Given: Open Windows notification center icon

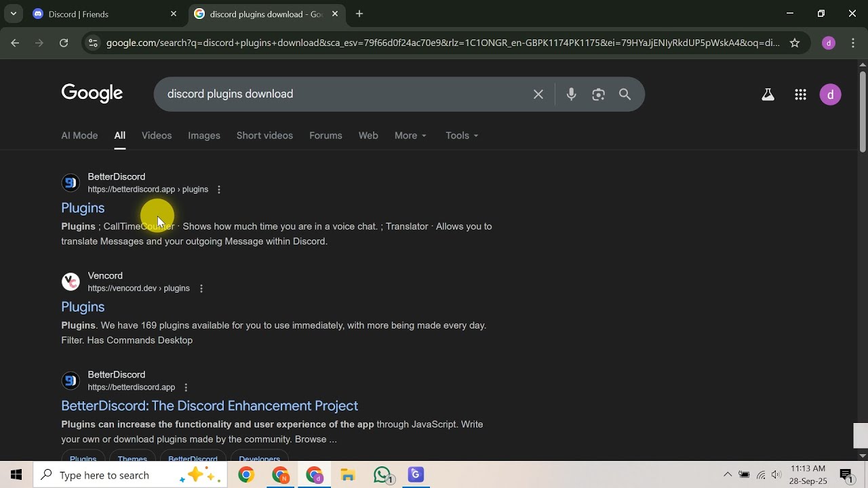Looking at the screenshot, I should coord(846,475).
